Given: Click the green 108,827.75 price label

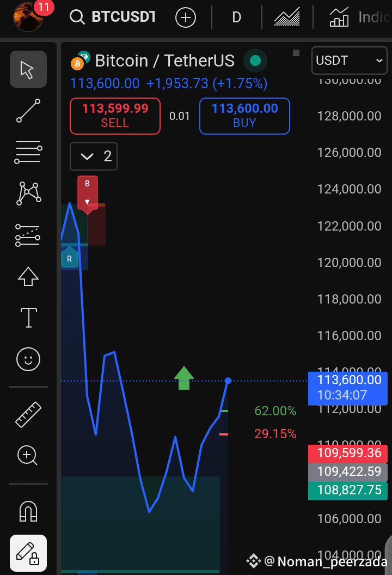Looking at the screenshot, I should 348,491.
